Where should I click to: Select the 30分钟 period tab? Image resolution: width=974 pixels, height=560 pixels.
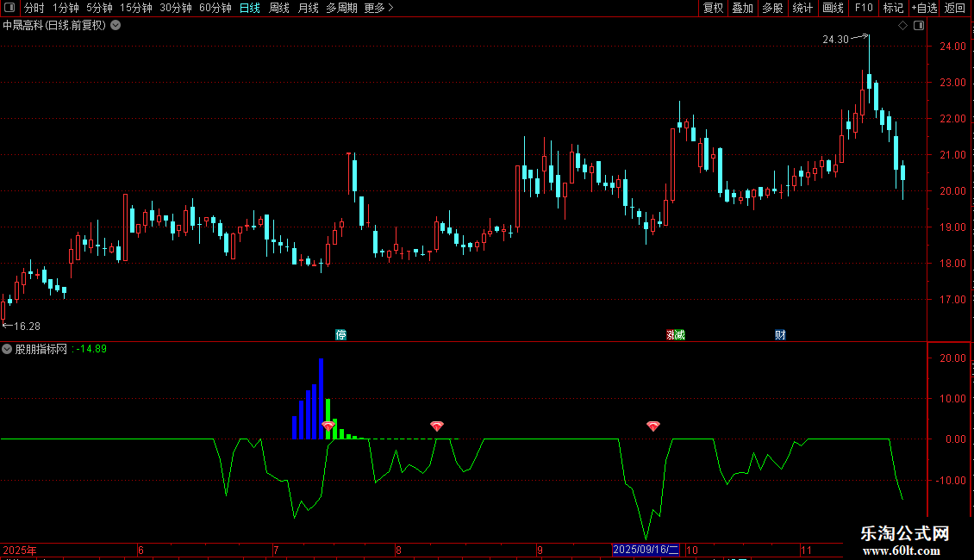(176, 8)
